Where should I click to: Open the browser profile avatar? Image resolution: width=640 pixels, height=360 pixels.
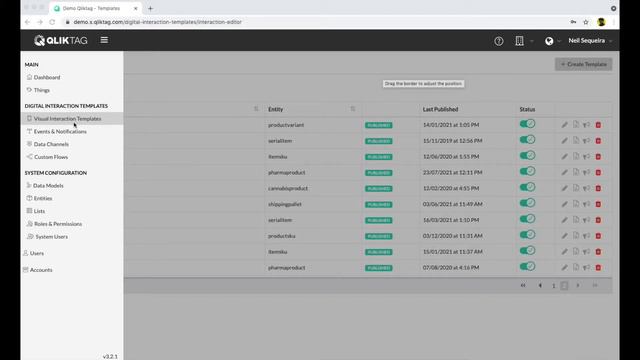(x=601, y=22)
